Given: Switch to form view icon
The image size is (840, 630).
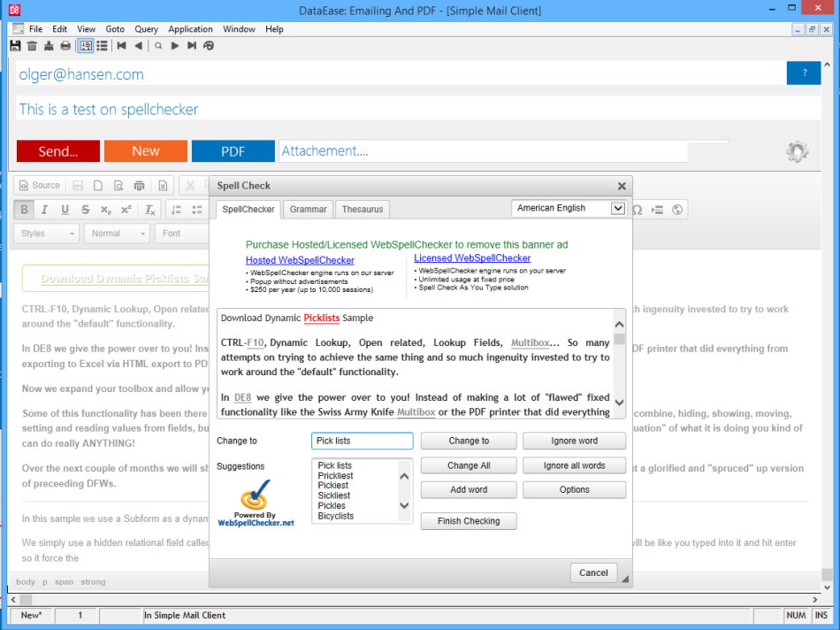Looking at the screenshot, I should pyautogui.click(x=86, y=46).
